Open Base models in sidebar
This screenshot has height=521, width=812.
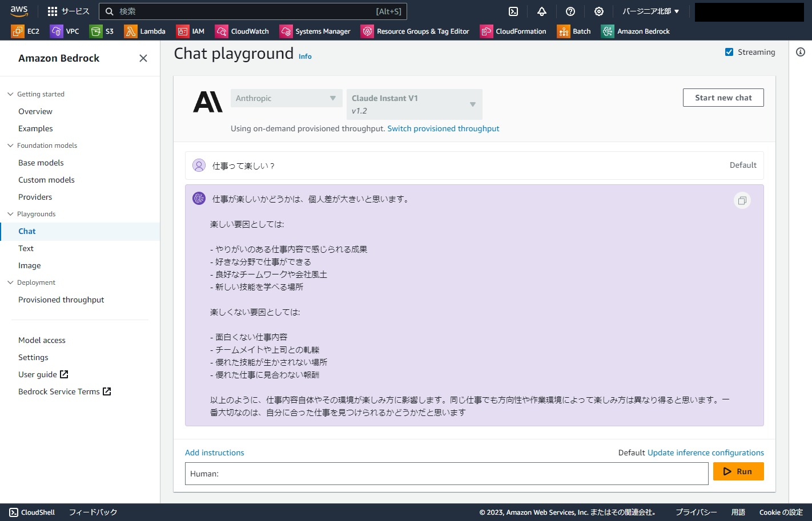[x=41, y=163]
